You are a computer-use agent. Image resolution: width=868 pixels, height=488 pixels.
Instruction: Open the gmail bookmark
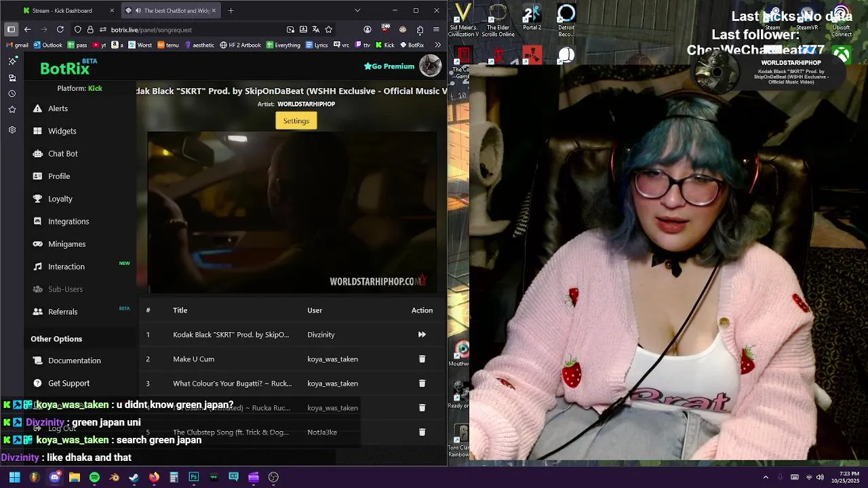coord(17,45)
